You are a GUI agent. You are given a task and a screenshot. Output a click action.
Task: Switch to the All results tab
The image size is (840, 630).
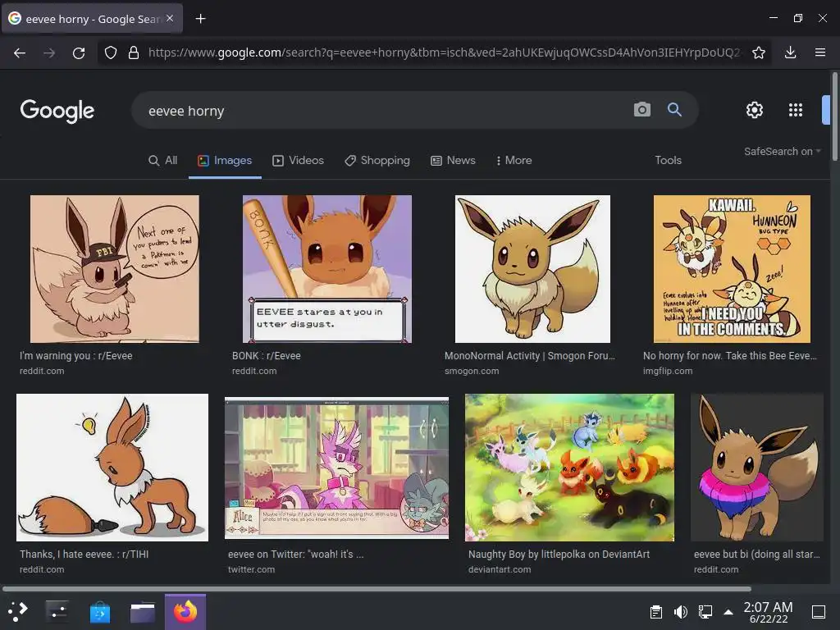point(163,160)
